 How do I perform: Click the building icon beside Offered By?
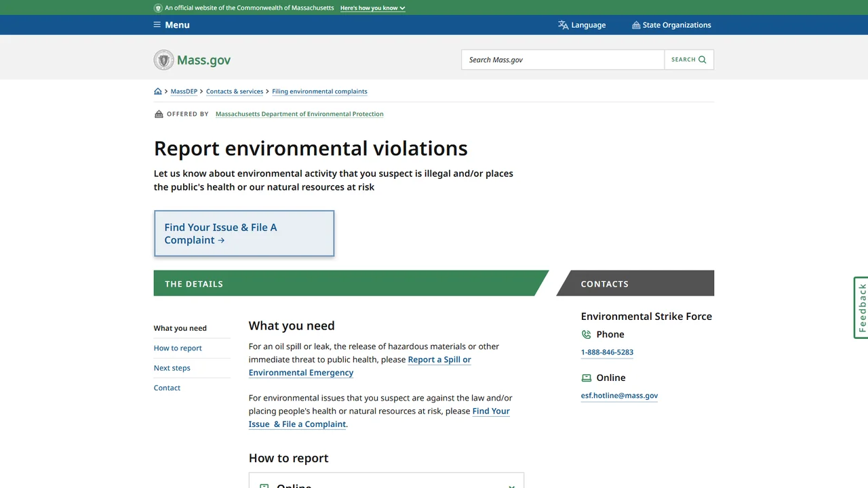pos(159,114)
